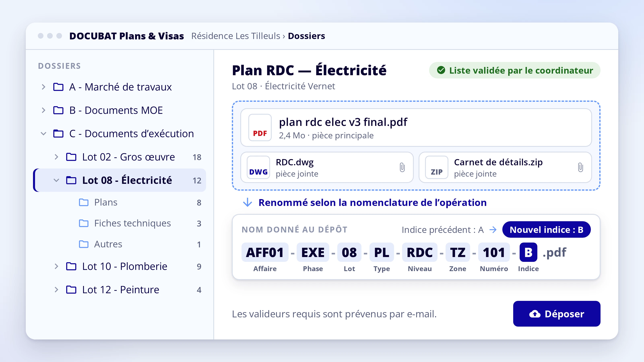Image resolution: width=644 pixels, height=362 pixels.
Task: Expand Lot 02 - Gros œuvre chevron
Action: 57,157
